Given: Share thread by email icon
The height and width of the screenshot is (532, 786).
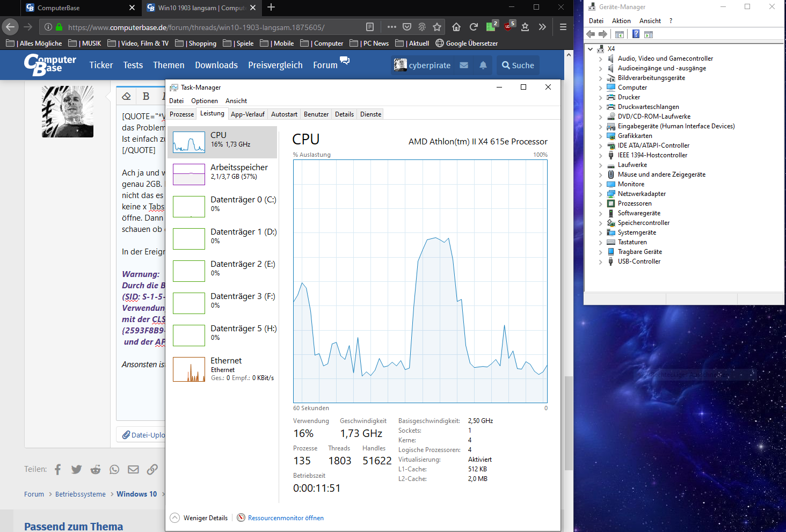Looking at the screenshot, I should pos(133,470).
